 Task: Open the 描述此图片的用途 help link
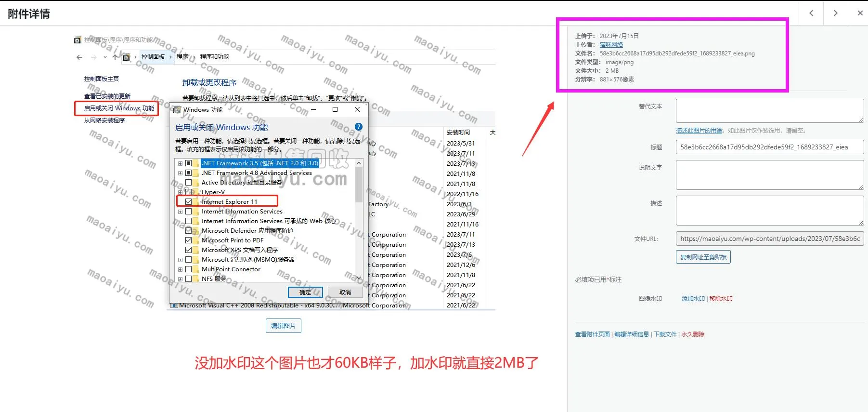tap(699, 131)
